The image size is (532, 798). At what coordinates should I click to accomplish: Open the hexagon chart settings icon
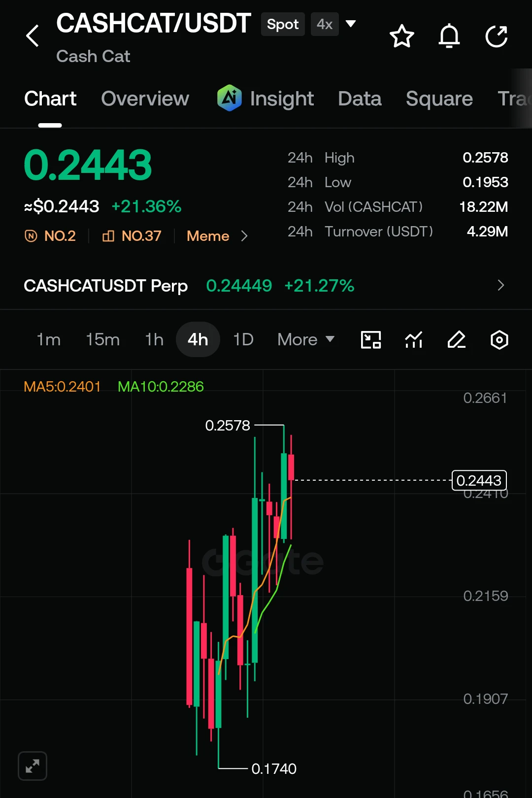499,340
